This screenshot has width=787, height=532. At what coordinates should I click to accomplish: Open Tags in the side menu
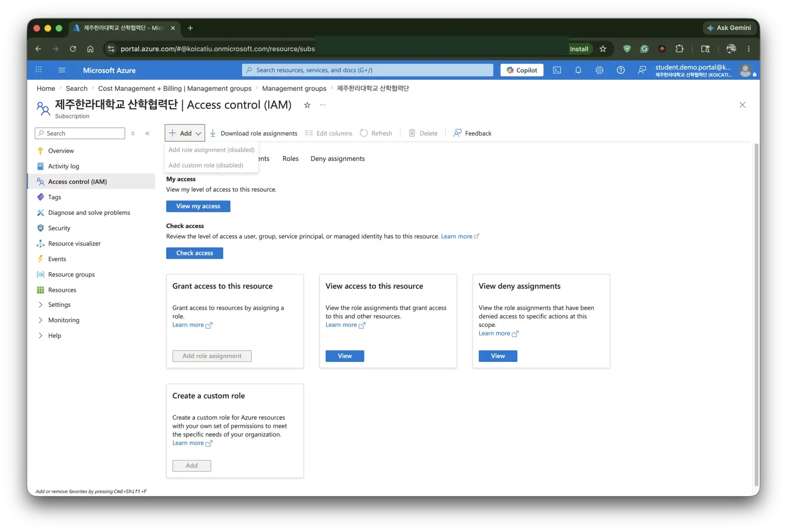91,197
